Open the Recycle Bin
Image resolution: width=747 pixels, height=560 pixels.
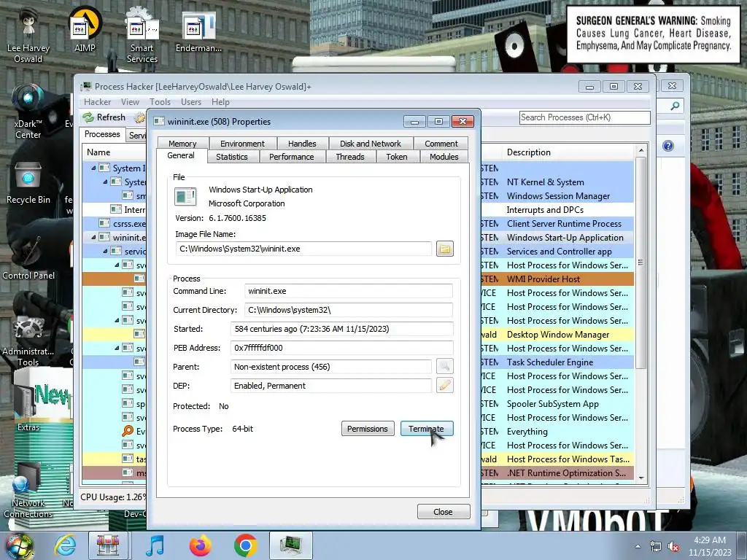point(28,183)
